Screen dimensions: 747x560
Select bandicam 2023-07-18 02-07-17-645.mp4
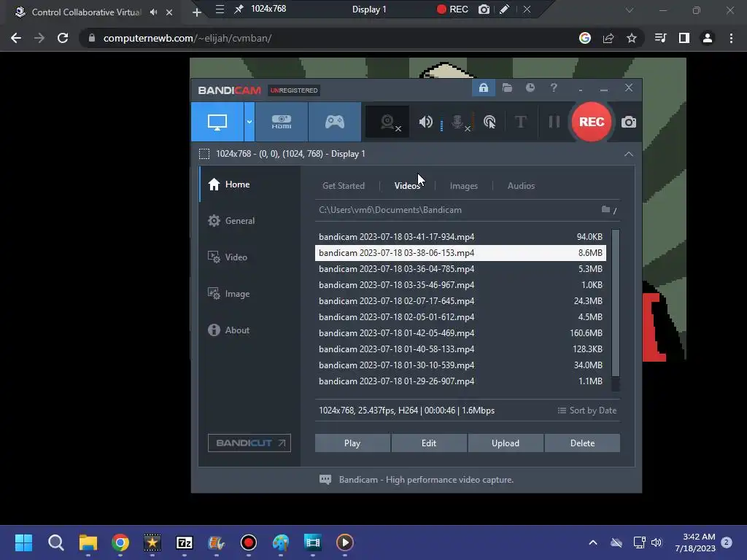point(460,301)
